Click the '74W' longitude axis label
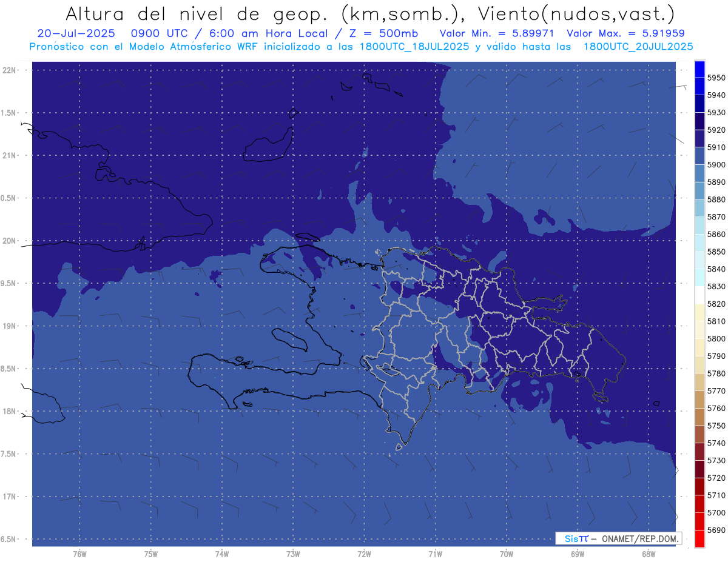Screen dimensions: 728x562 [x=221, y=554]
